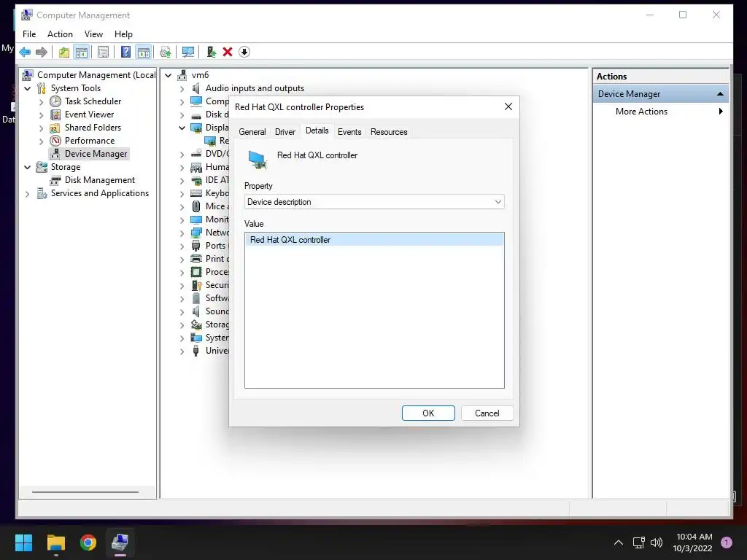Screen dimensions: 747x560
Task: Open File Explorer from the taskbar
Action: [55, 542]
